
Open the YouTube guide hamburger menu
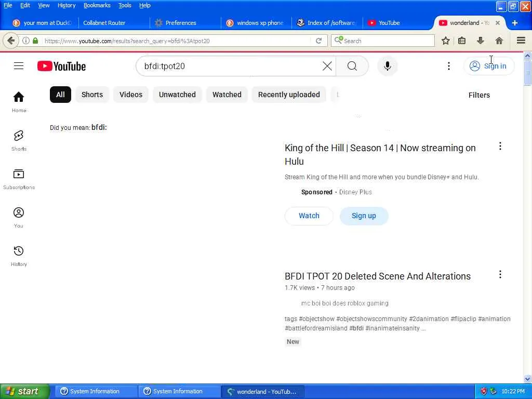pos(19,66)
